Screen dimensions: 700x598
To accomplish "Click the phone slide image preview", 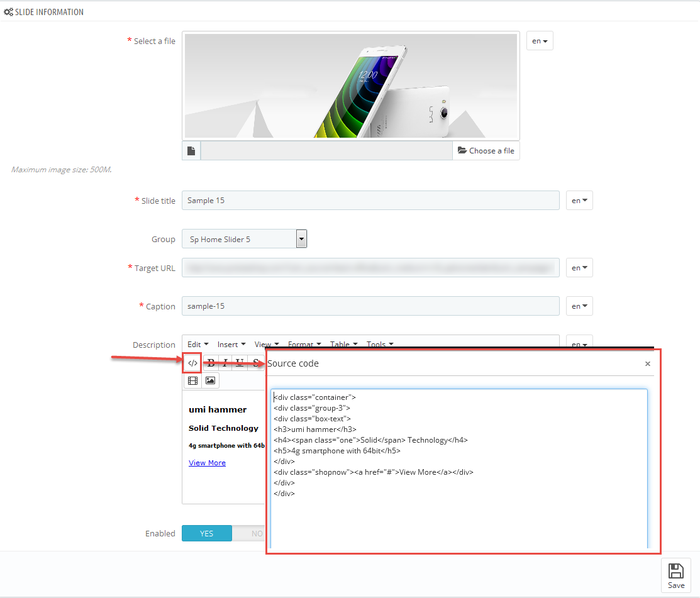I will click(351, 86).
